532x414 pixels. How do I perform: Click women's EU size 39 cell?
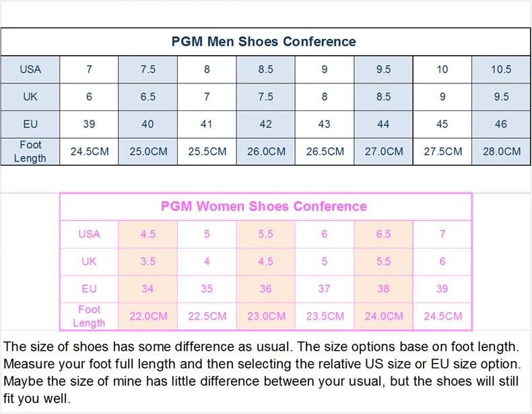pyautogui.click(x=442, y=289)
